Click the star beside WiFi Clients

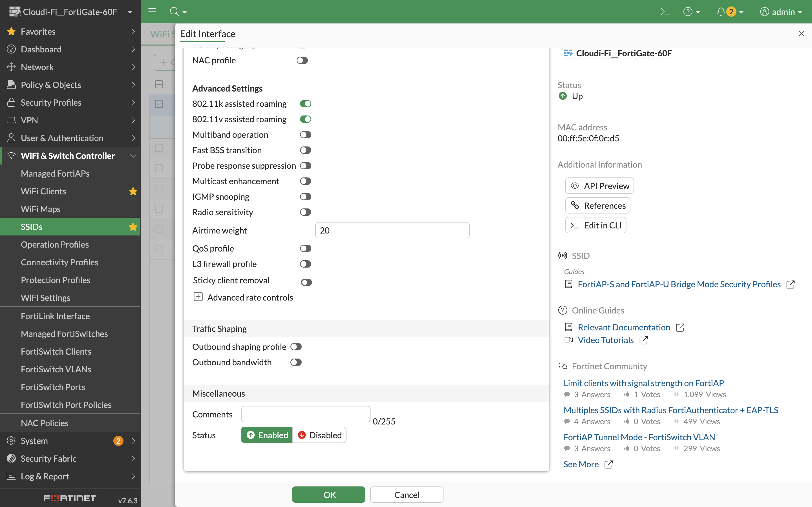133,192
